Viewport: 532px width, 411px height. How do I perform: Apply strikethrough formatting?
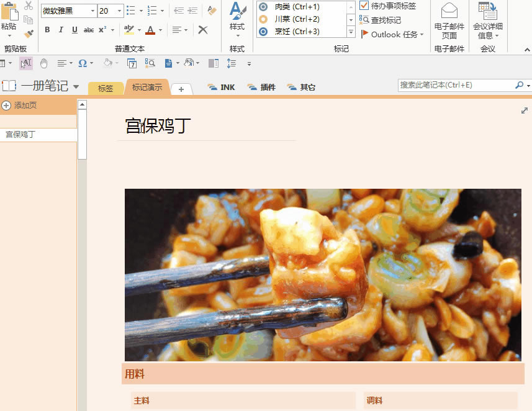tap(89, 30)
